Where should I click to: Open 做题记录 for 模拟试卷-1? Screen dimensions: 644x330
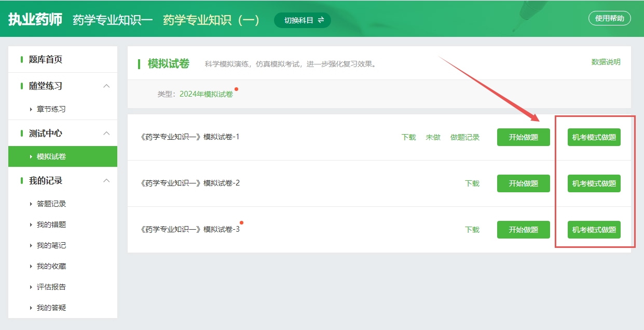[x=464, y=137]
